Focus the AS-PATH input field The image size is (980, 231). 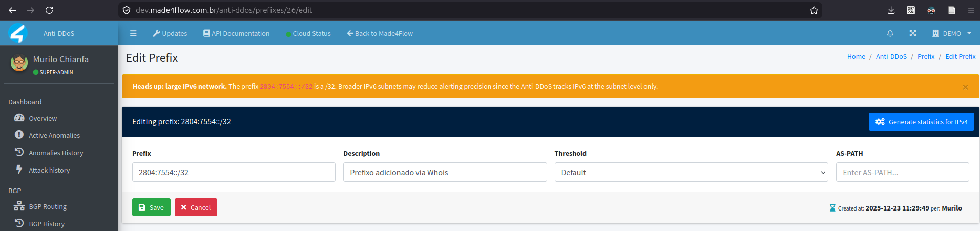902,172
